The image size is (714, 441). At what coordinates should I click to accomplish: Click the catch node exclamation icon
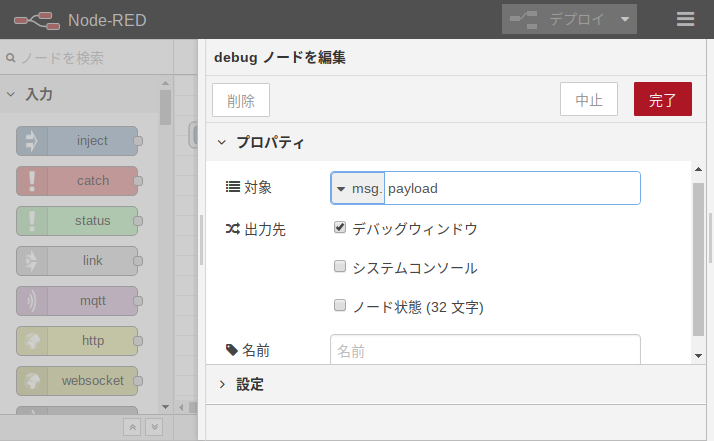pyautogui.click(x=31, y=181)
